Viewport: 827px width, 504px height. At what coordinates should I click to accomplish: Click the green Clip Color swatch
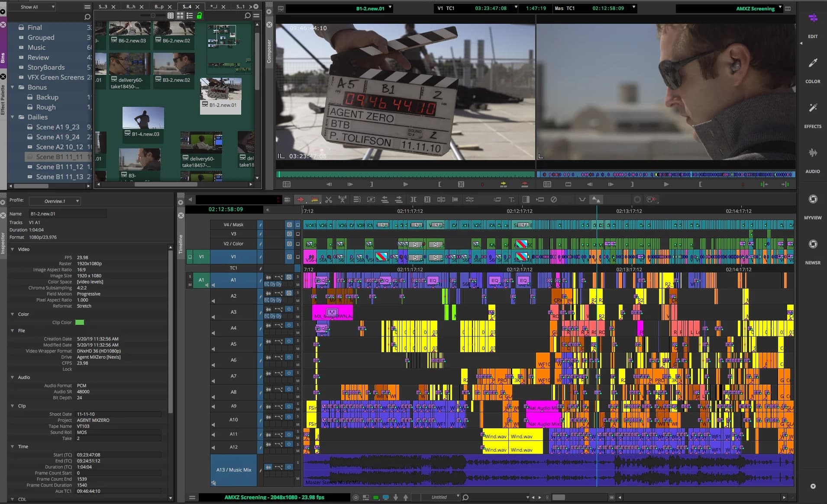pos(80,322)
